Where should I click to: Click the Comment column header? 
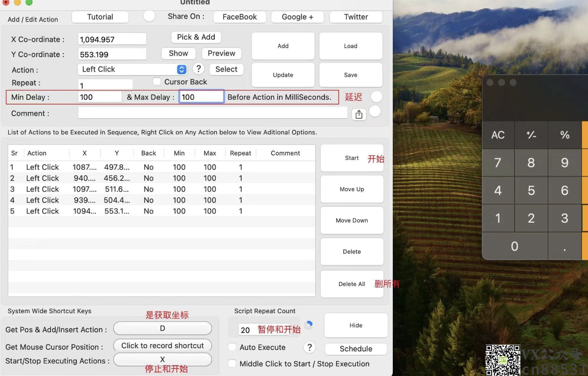coord(285,153)
